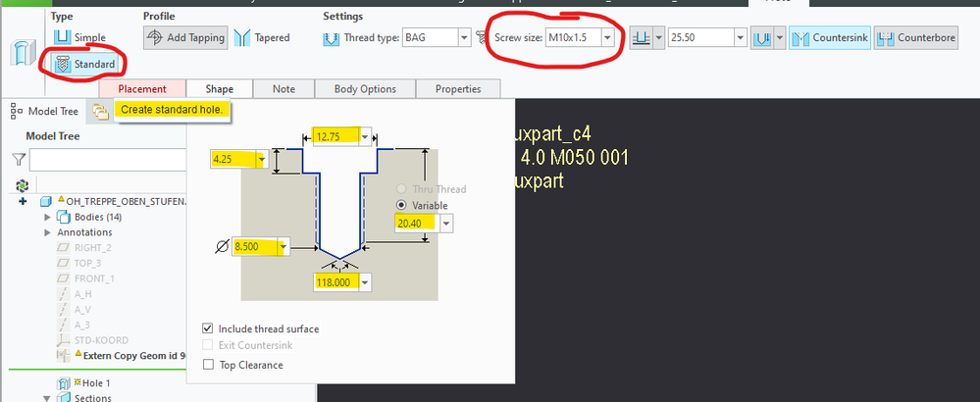Turn on Countersink for the hole
The height and width of the screenshot is (402, 980).
[x=830, y=37]
